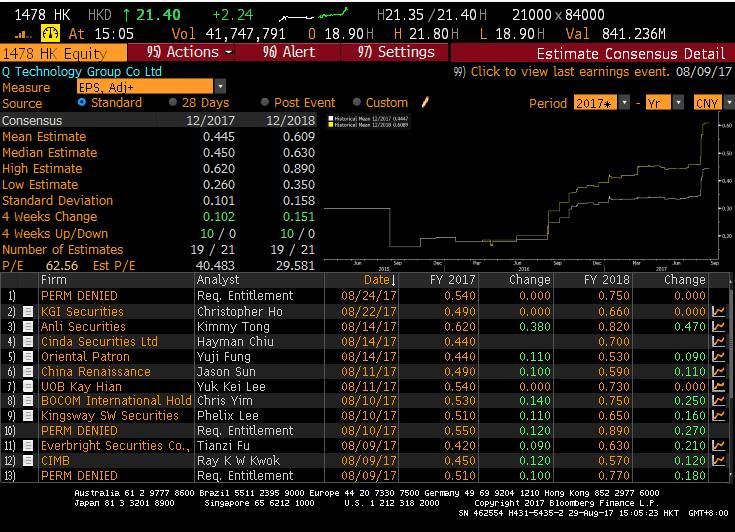Click Mean Estimate 12/2017 value 0.445
Image resolution: width=735 pixels, height=532 pixels.
click(219, 136)
